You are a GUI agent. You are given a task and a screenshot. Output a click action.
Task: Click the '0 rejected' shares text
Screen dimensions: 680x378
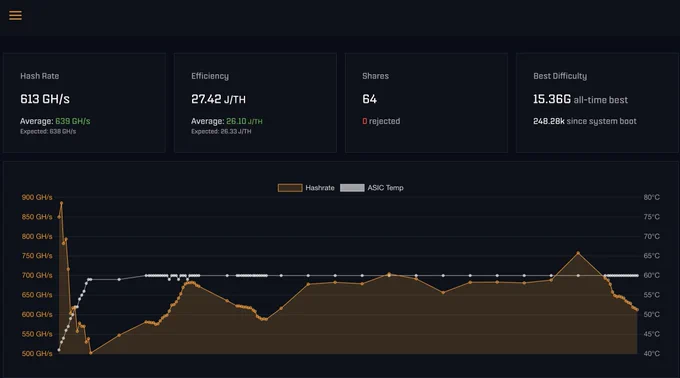[x=381, y=121]
